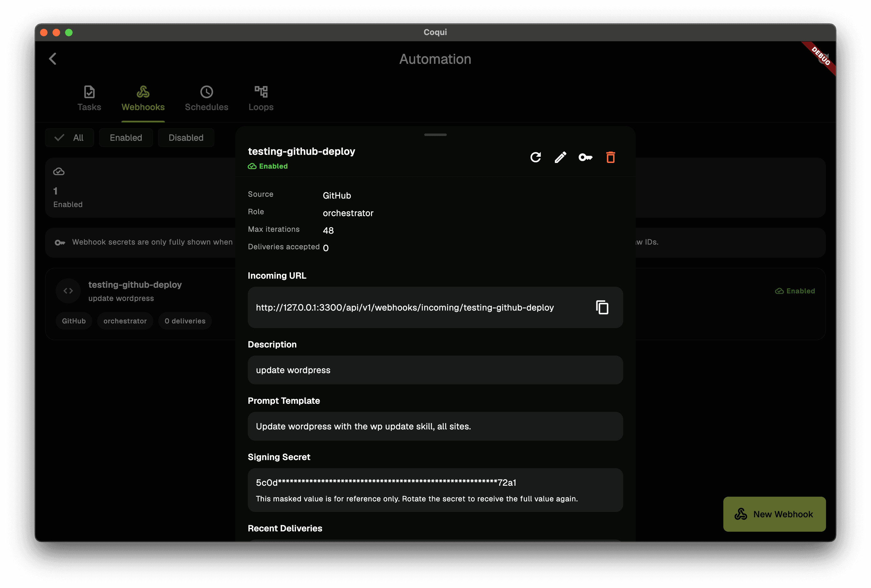Screen dimensions: 871x588
Task: Click the 'update wordpress' subtitle on list card
Action: [121, 298]
